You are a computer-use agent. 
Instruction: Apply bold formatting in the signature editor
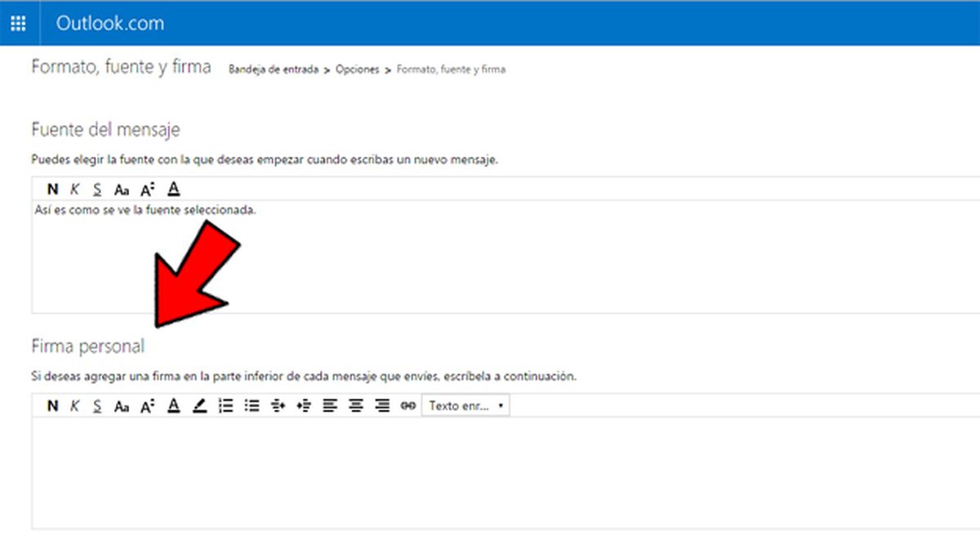click(52, 405)
